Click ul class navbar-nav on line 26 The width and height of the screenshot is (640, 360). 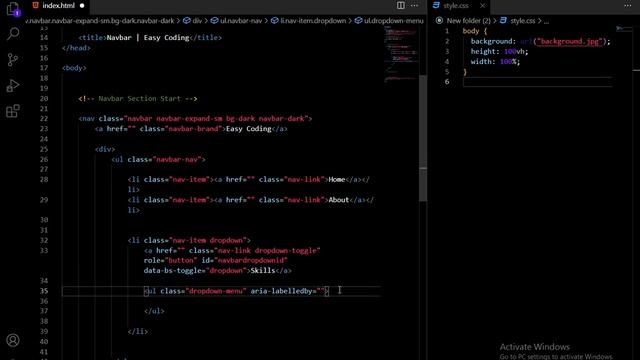pos(158,159)
